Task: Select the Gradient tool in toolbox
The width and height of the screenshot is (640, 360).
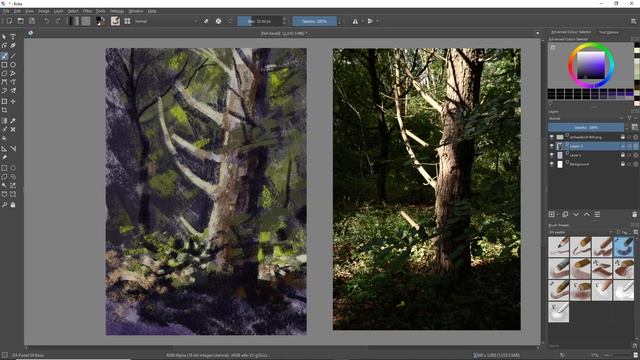Action: pos(4,121)
